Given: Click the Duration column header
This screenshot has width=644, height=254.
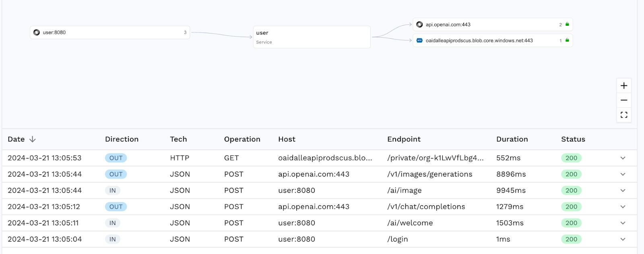Looking at the screenshot, I should (x=512, y=139).
